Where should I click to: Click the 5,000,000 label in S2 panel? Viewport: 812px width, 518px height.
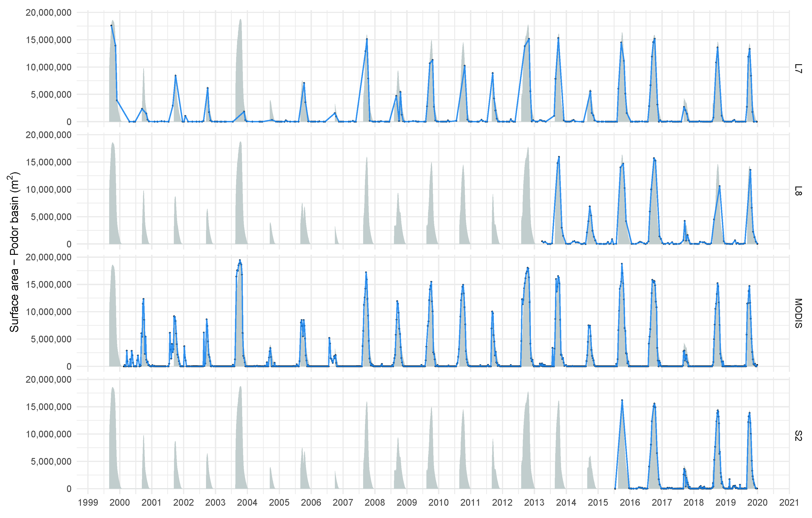51,461
